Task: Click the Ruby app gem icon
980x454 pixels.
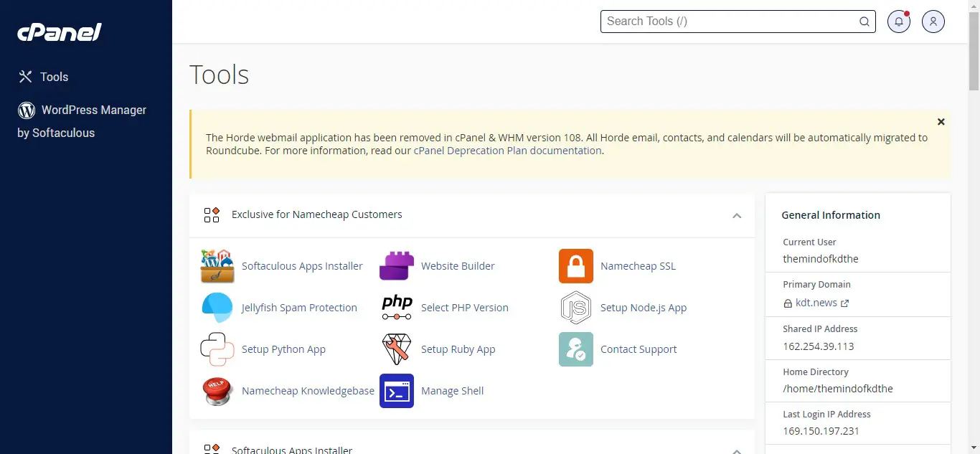Action: [397, 349]
